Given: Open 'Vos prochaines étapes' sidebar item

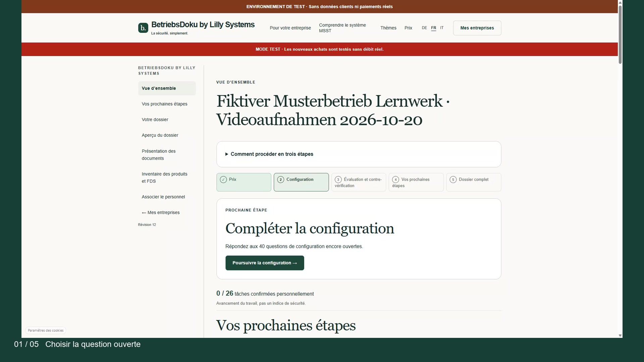Looking at the screenshot, I should click(167, 104).
